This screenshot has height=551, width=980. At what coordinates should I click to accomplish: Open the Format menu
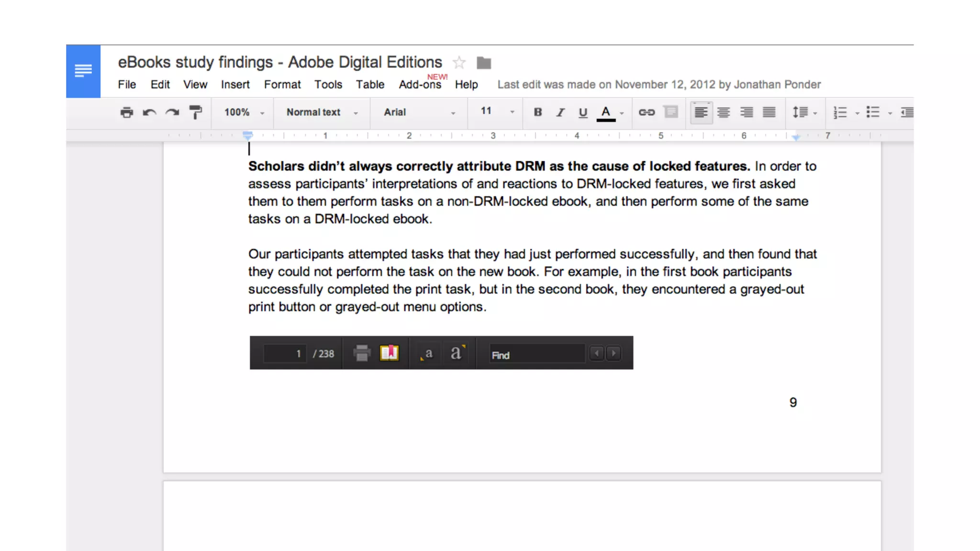coord(282,85)
